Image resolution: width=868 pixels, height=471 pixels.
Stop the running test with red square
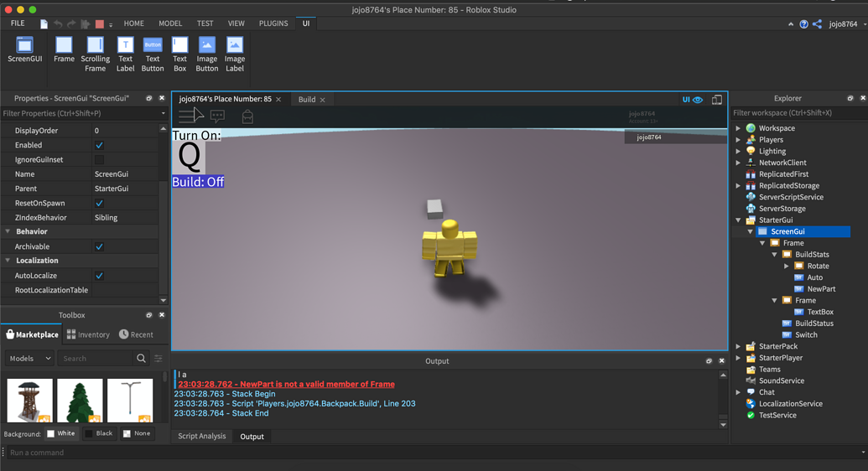pyautogui.click(x=100, y=23)
